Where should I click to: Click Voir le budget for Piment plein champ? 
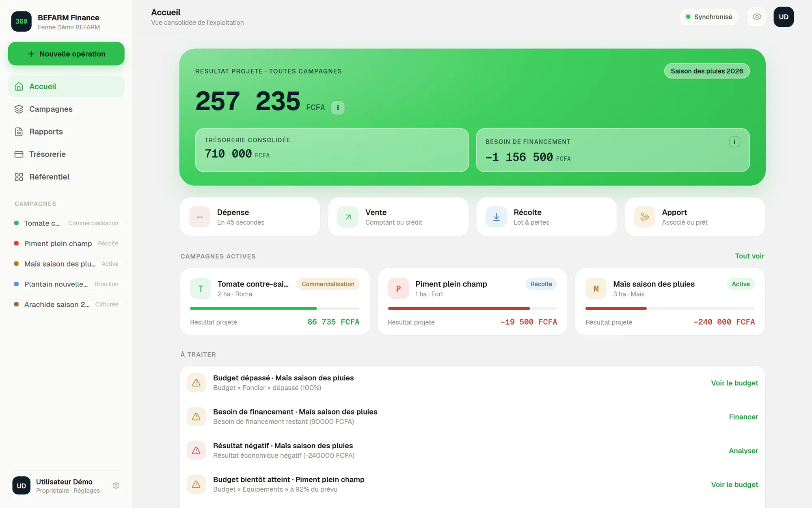pyautogui.click(x=734, y=484)
